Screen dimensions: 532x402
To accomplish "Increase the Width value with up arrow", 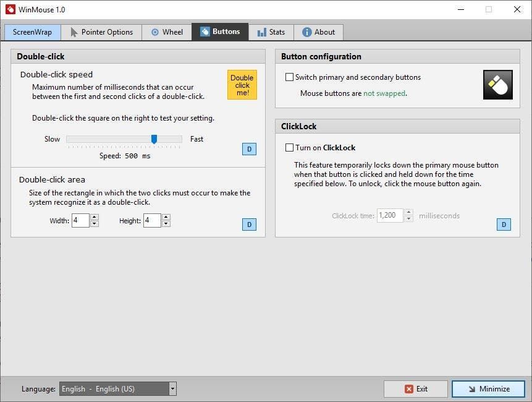I will [95, 217].
